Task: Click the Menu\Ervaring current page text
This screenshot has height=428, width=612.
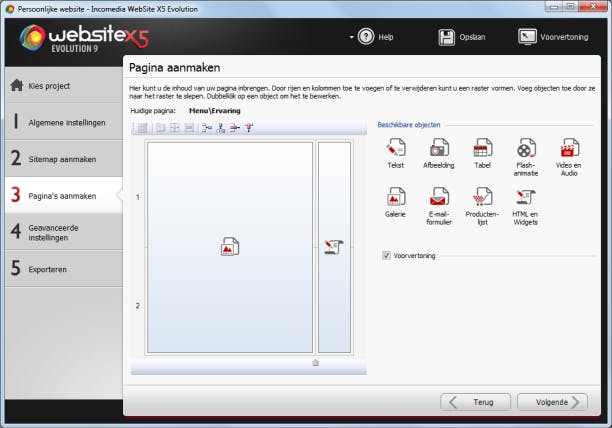Action: click(x=215, y=111)
